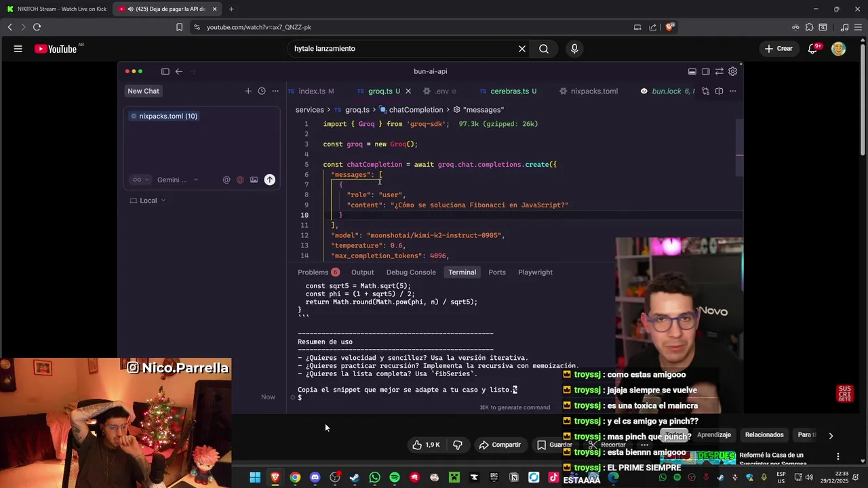
Task: Reload the page in the browser
Action: tap(37, 27)
